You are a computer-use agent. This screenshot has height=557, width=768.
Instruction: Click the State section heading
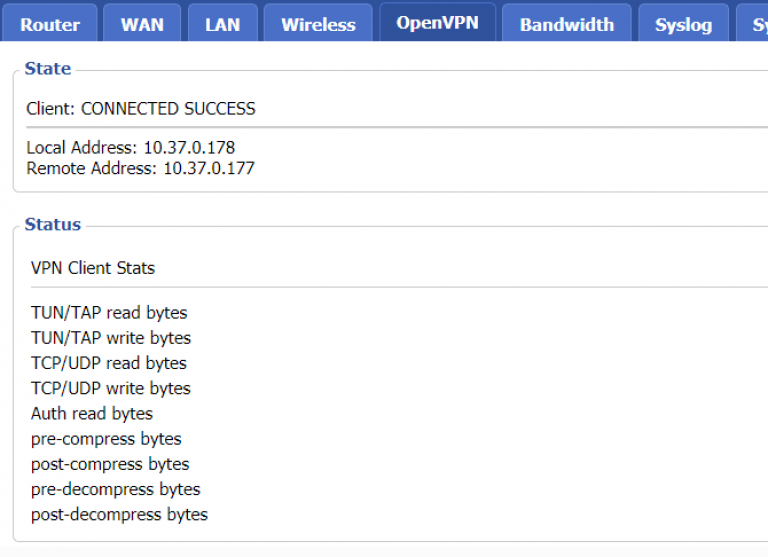(48, 69)
